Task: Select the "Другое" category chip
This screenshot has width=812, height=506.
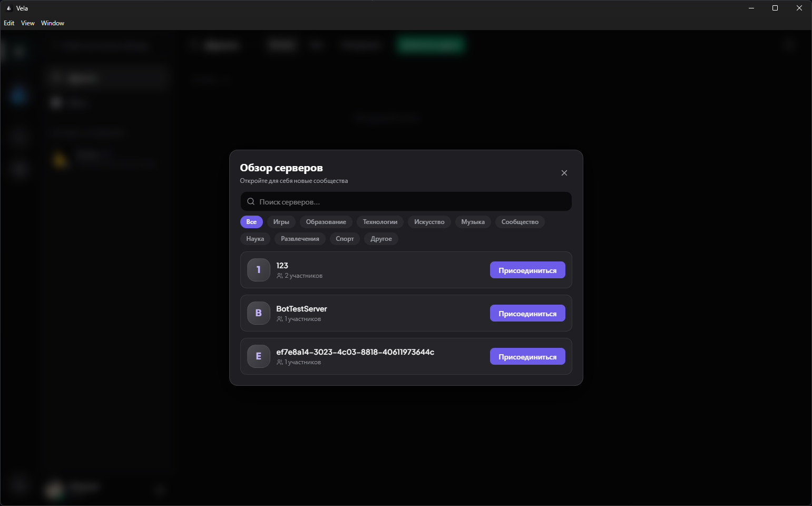Action: [381, 239]
